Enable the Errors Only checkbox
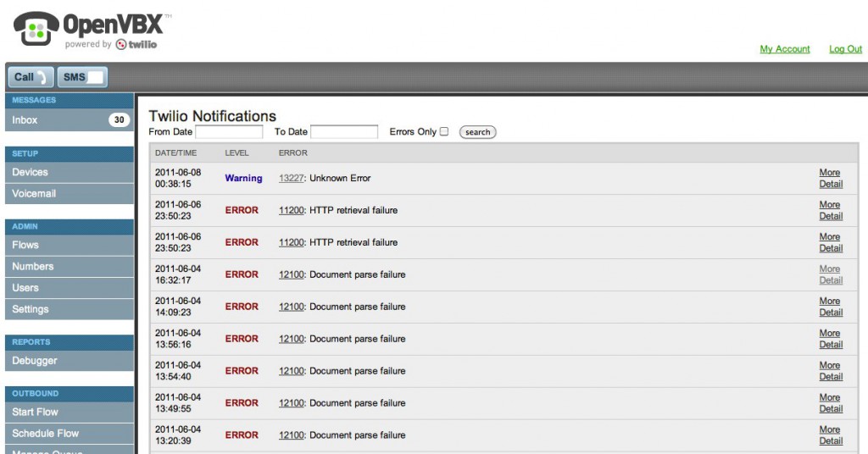This screenshot has height=454, width=868. [x=444, y=131]
